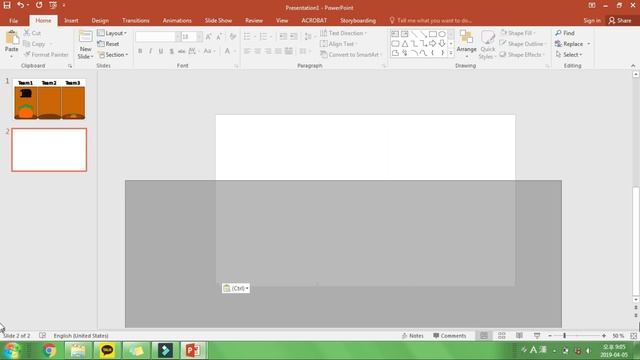Switch to the Animations tab
640x360 pixels.
[x=177, y=20]
